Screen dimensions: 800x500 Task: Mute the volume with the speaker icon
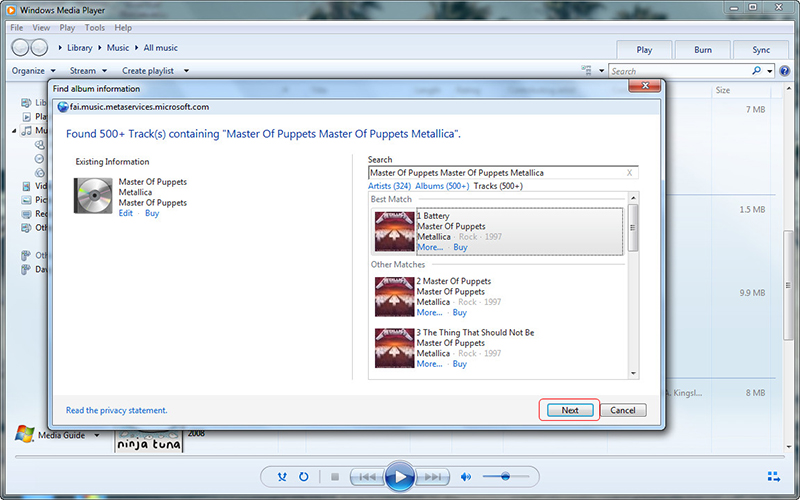pos(466,477)
